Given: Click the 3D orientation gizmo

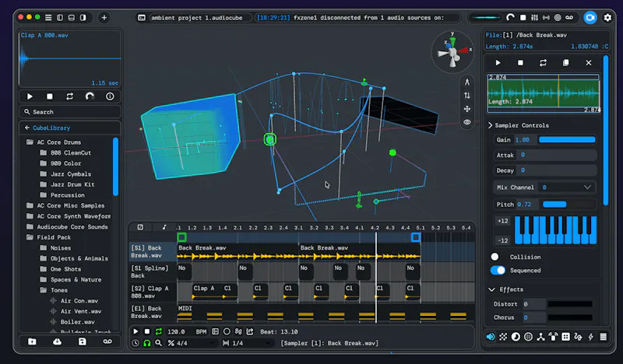Looking at the screenshot, I should pos(452,52).
